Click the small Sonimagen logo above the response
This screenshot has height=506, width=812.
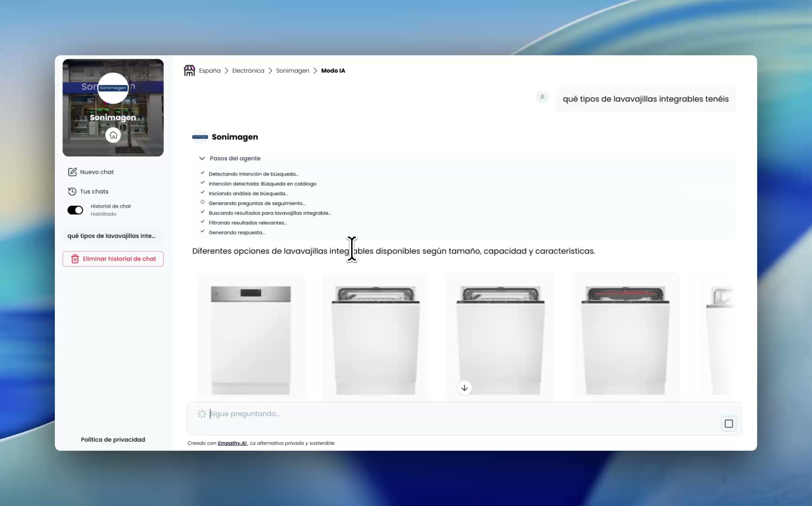200,137
